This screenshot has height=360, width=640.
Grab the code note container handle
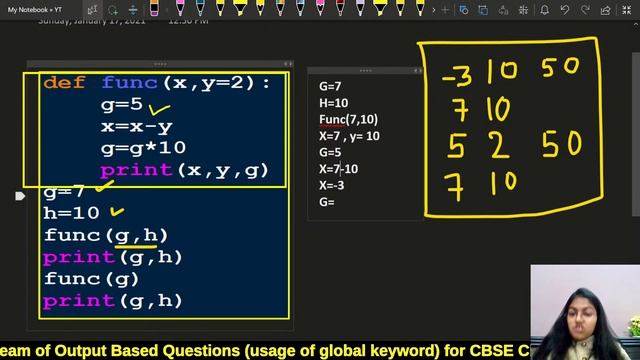[x=160, y=64]
